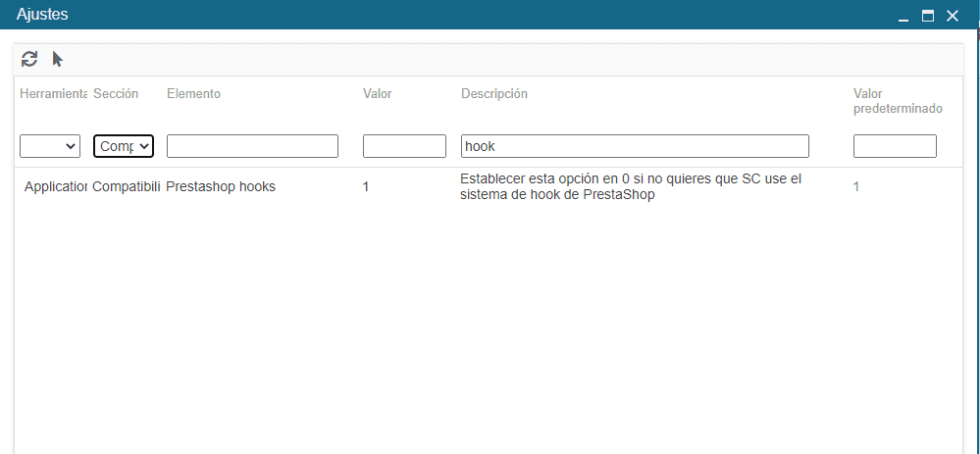Select the Compatibility cell in the row
The width and height of the screenshot is (980, 454).
click(x=126, y=186)
